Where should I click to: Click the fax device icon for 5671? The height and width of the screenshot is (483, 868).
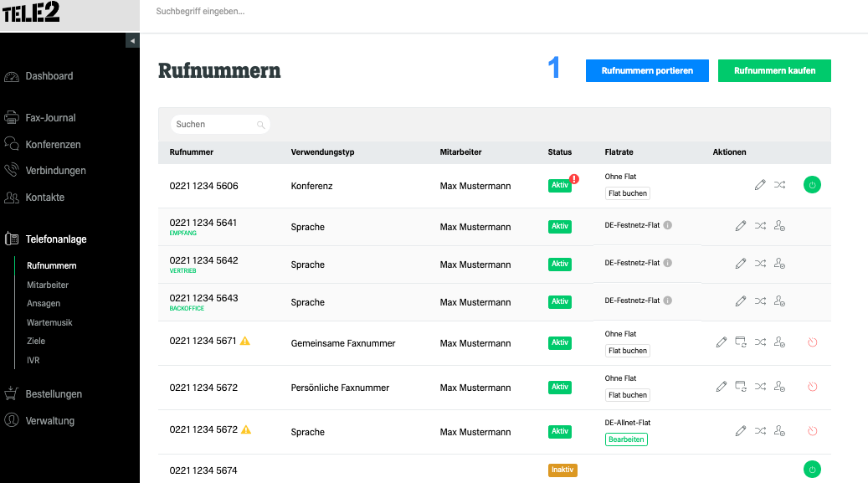point(741,342)
